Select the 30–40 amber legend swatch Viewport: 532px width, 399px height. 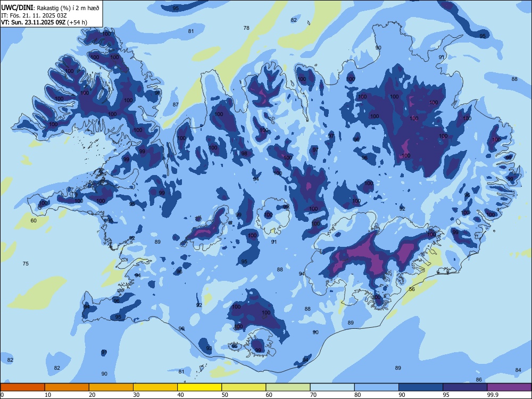tap(155, 387)
